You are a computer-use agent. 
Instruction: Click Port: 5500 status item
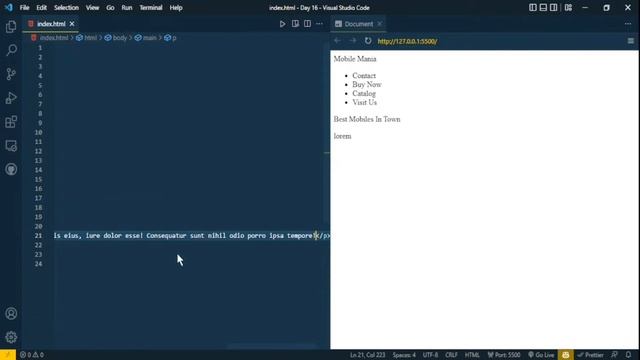click(504, 355)
